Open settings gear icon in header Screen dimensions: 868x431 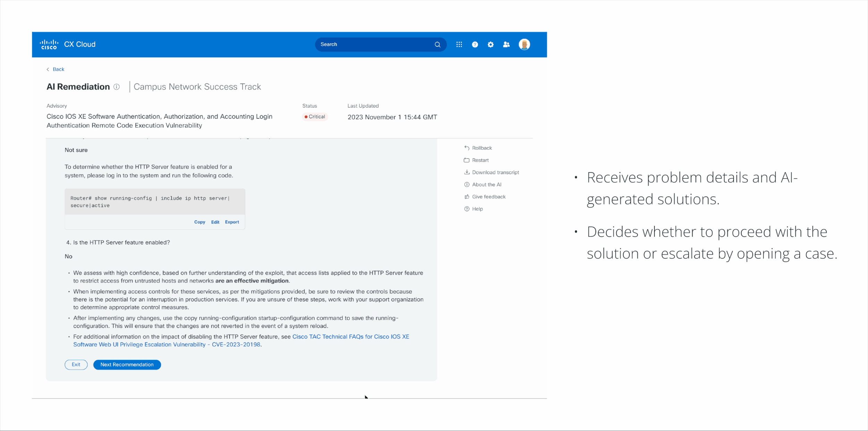[x=491, y=44]
